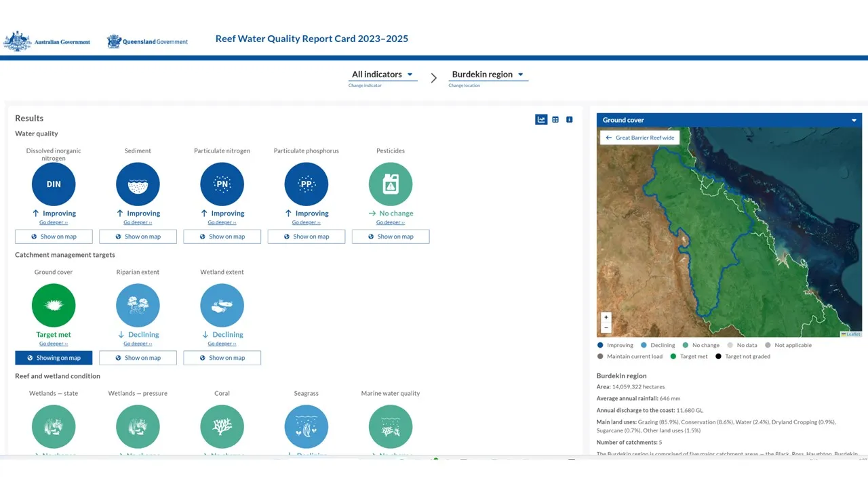Show Pesticides on map

(x=391, y=237)
